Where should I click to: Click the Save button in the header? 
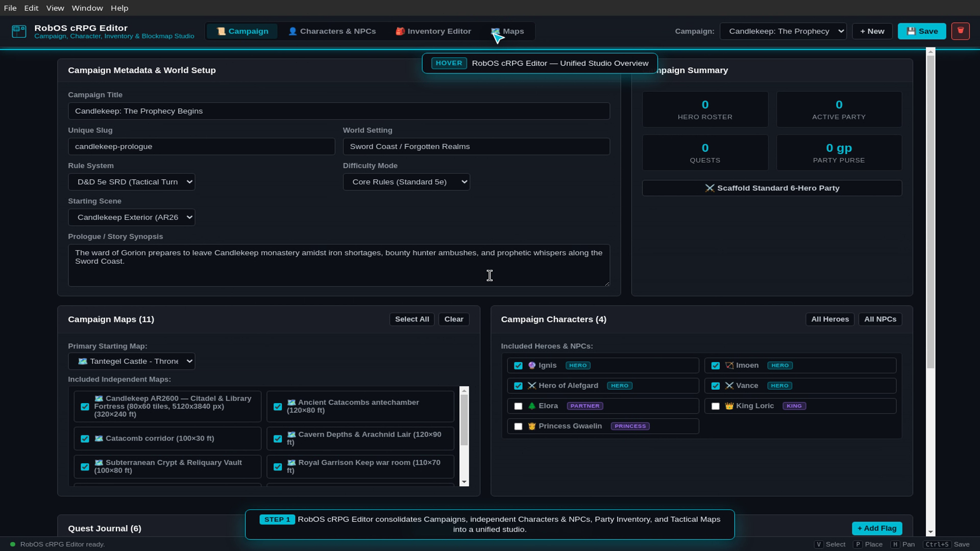[922, 31]
